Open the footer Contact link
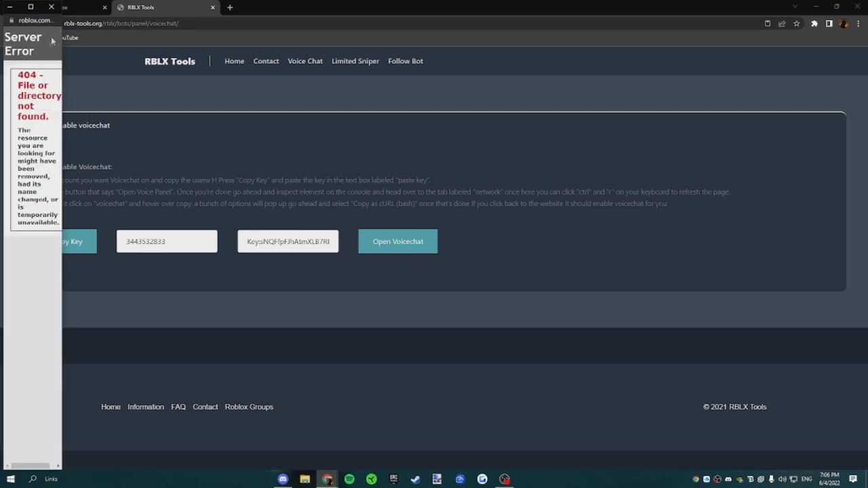The image size is (868, 488). click(205, 407)
